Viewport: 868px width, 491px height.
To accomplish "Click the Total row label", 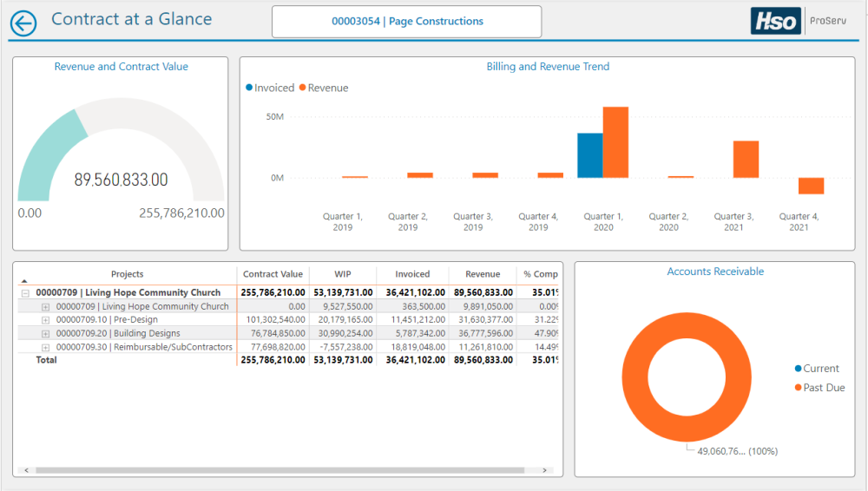I will coord(47,360).
